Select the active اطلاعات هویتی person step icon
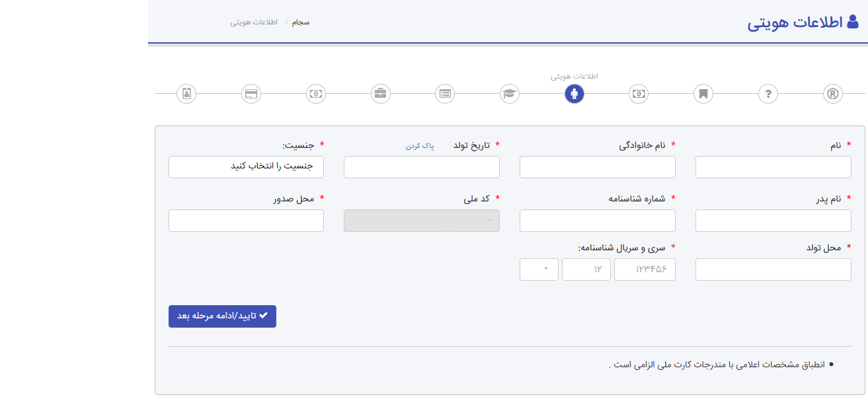868x397 pixels. click(x=574, y=94)
